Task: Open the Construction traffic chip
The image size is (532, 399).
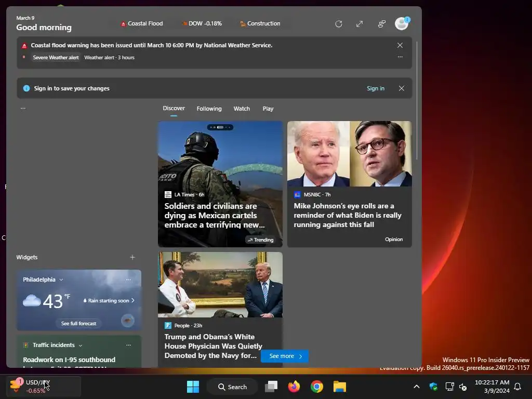Action: 260,23
